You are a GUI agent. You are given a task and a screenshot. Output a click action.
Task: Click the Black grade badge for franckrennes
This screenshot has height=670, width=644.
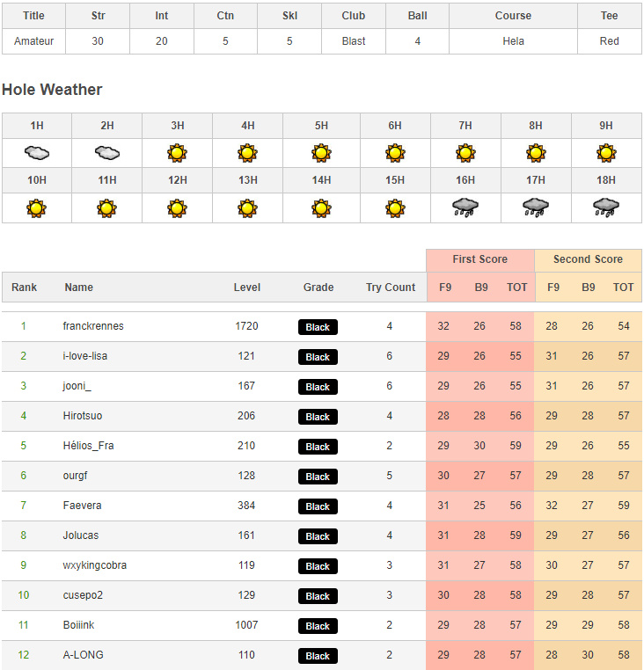click(318, 327)
